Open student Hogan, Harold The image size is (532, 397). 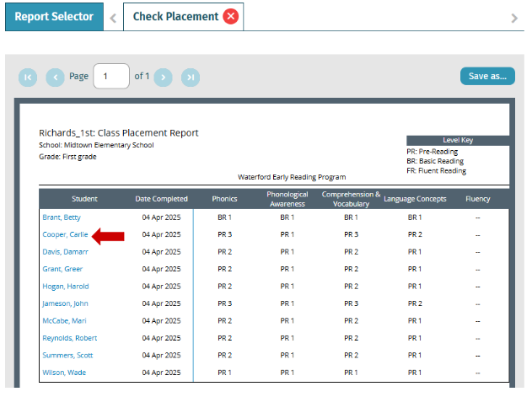coord(66,287)
